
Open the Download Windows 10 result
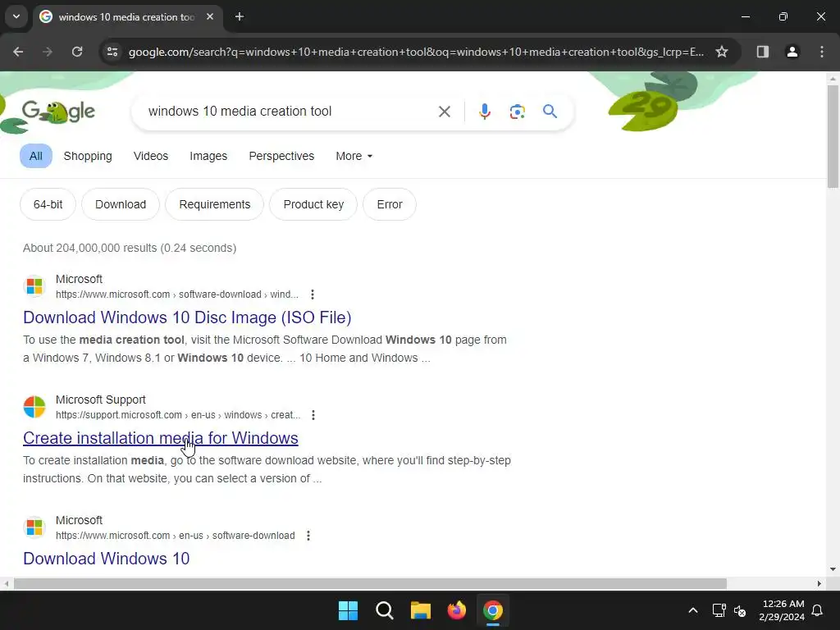tap(106, 558)
